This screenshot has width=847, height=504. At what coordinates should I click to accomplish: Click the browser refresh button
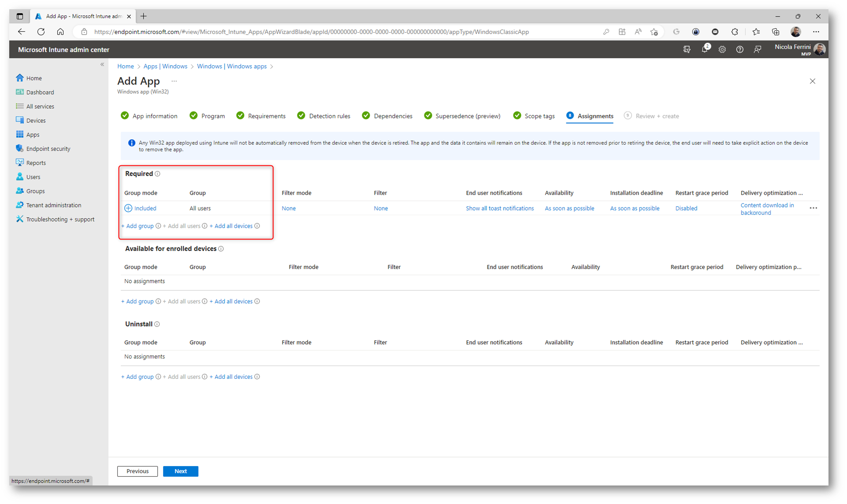[x=41, y=32]
